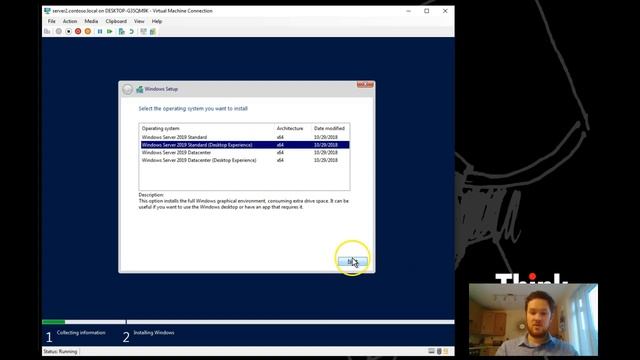Turn off the VM with the black-dot icon

tap(69, 31)
